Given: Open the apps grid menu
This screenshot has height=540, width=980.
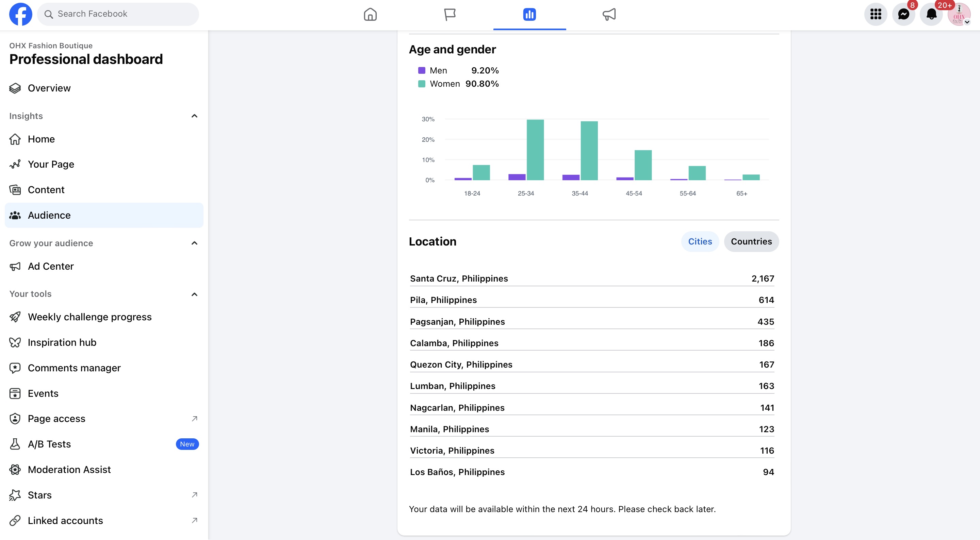Looking at the screenshot, I should pyautogui.click(x=876, y=14).
